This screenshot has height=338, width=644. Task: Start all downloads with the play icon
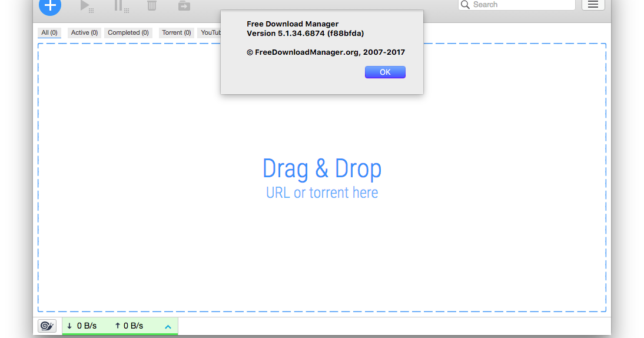(x=87, y=6)
